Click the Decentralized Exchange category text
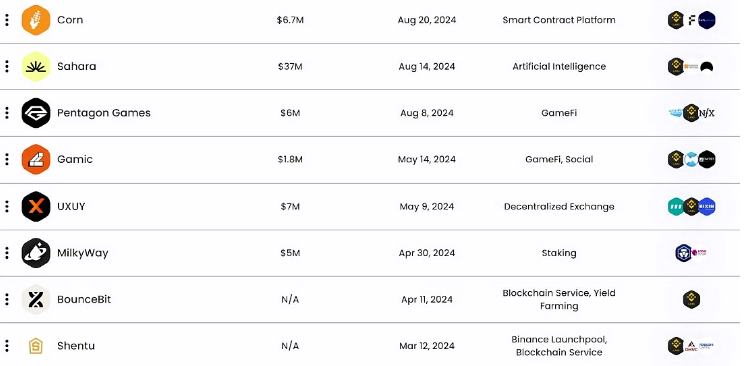Screen dimensions: 749x366 [x=559, y=206]
